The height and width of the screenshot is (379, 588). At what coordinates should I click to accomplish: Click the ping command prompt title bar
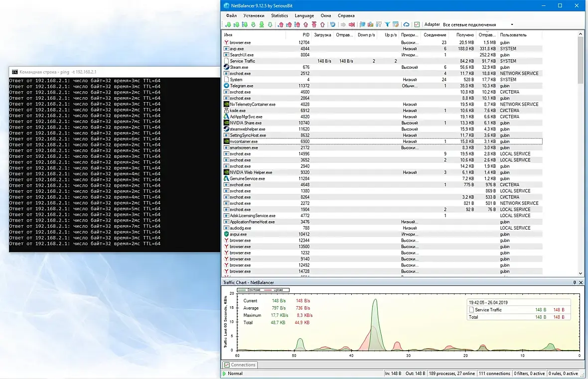[115, 72]
